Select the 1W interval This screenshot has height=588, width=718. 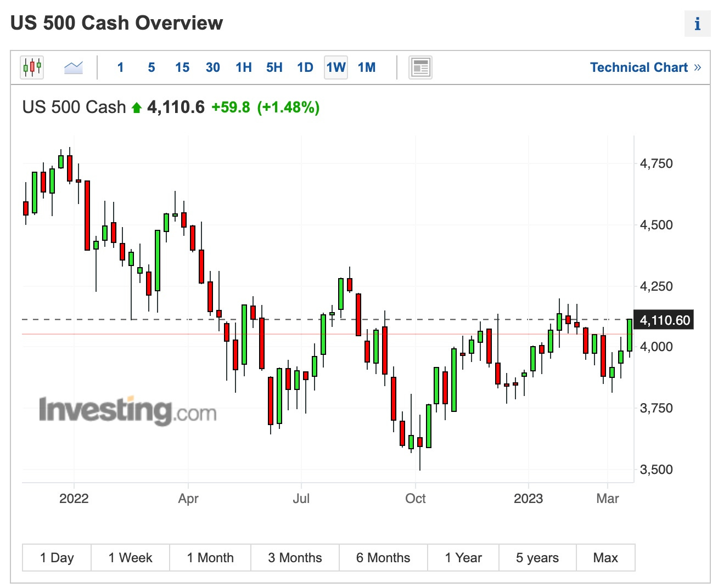(x=336, y=67)
